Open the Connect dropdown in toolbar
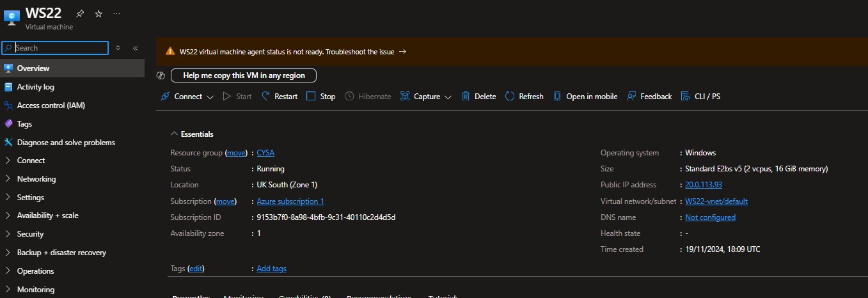Viewport: 868px width, 298px height. tap(187, 97)
